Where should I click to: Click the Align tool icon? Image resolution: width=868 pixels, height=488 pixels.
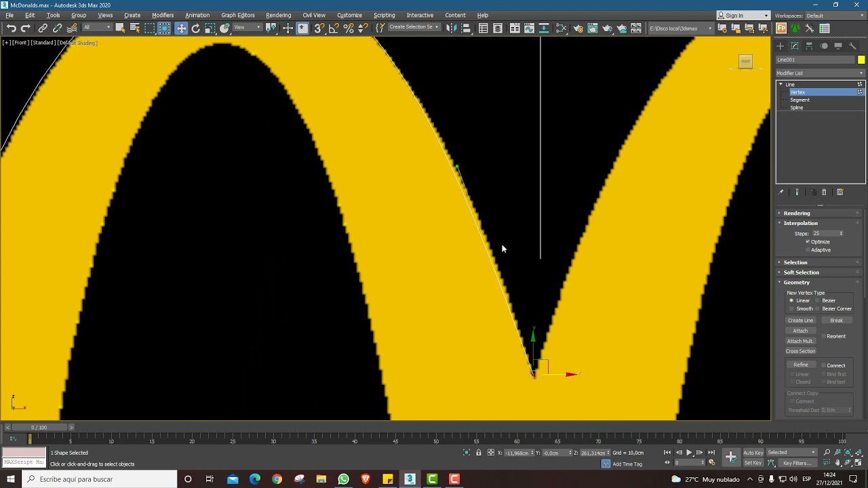pos(466,28)
